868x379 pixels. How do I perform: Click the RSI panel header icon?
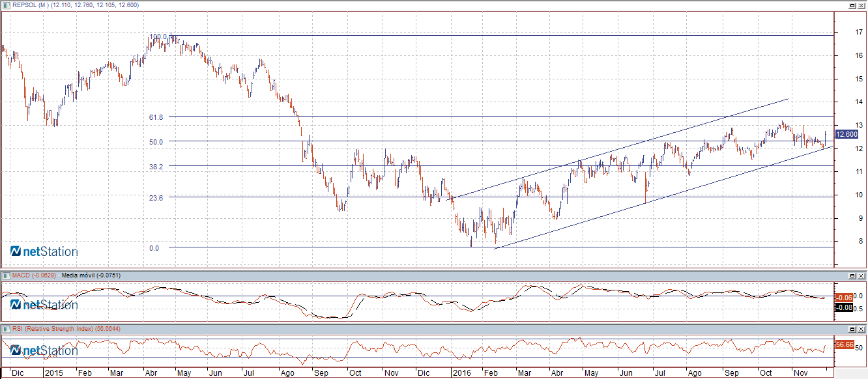tap(7, 329)
